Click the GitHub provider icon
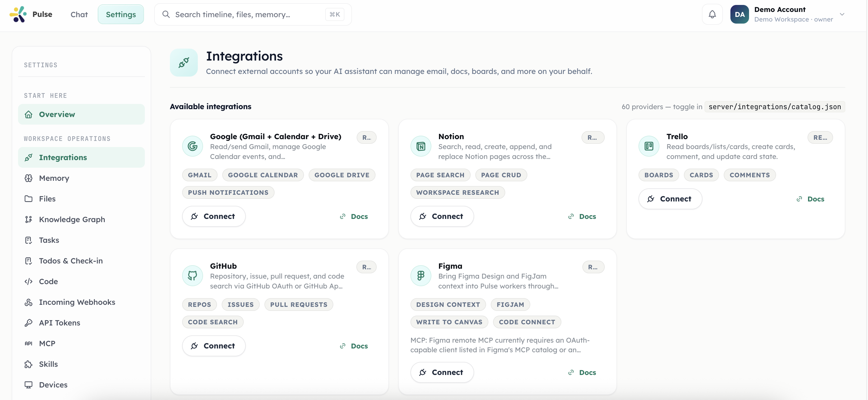868x400 pixels. [x=192, y=276]
